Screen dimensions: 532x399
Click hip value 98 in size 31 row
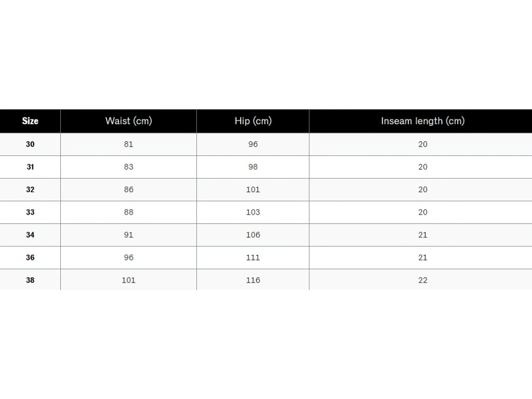253,167
